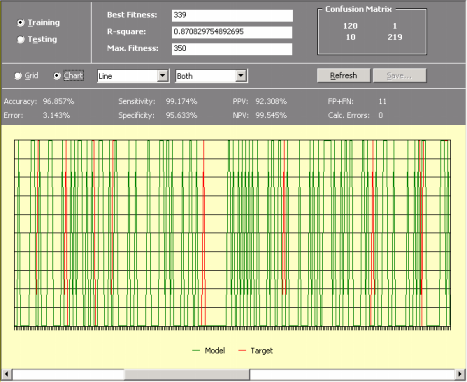Click into the R-square value field
This screenshot has height=382, width=467.
coord(232,32)
